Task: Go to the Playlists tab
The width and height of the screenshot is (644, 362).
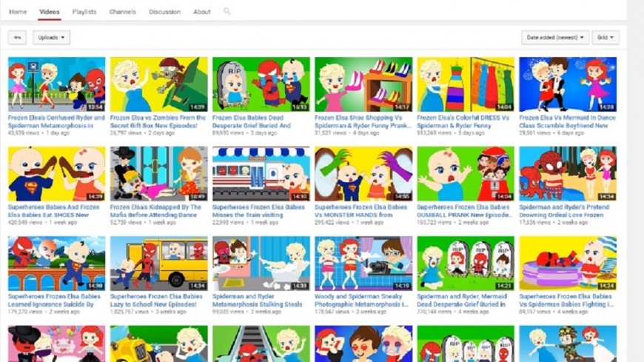Action: tap(84, 12)
